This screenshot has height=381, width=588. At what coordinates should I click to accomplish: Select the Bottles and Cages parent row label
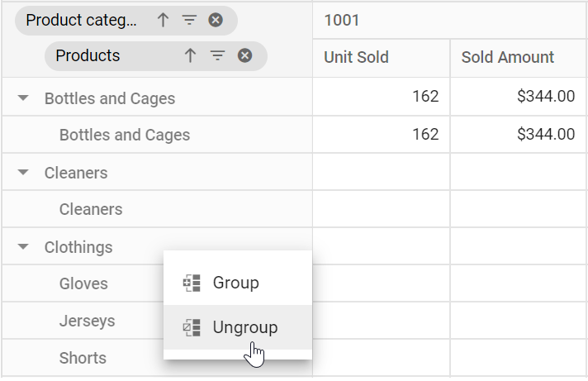tap(110, 98)
